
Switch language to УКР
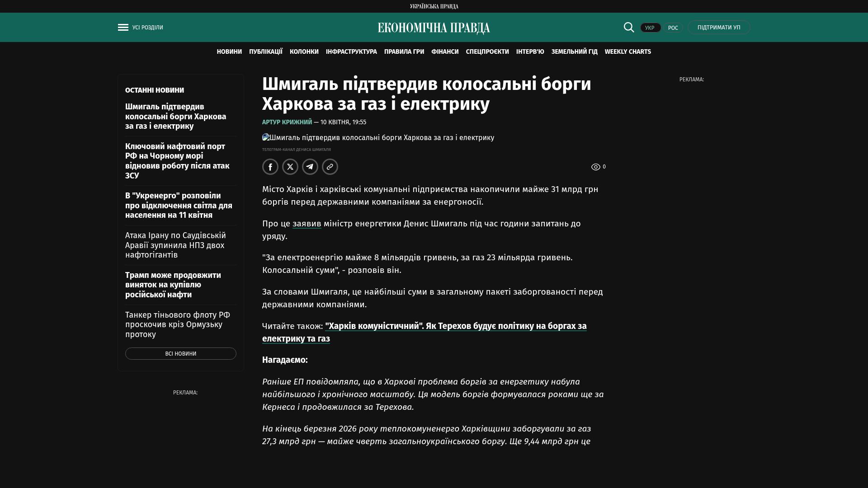click(x=650, y=28)
